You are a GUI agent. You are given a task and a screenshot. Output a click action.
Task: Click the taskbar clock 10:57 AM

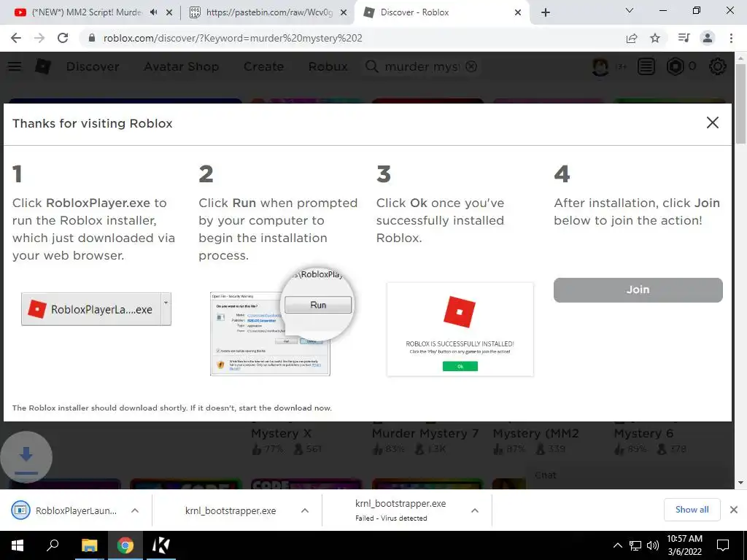[684, 545]
